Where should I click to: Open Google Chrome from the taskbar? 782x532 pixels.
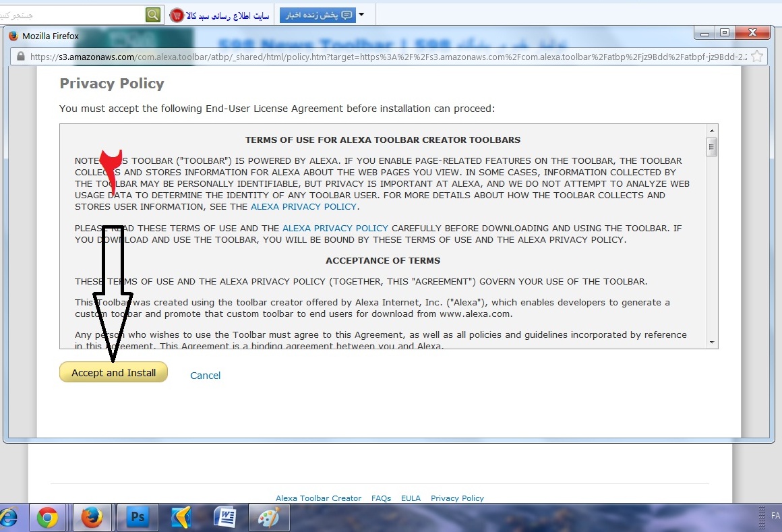pos(47,518)
